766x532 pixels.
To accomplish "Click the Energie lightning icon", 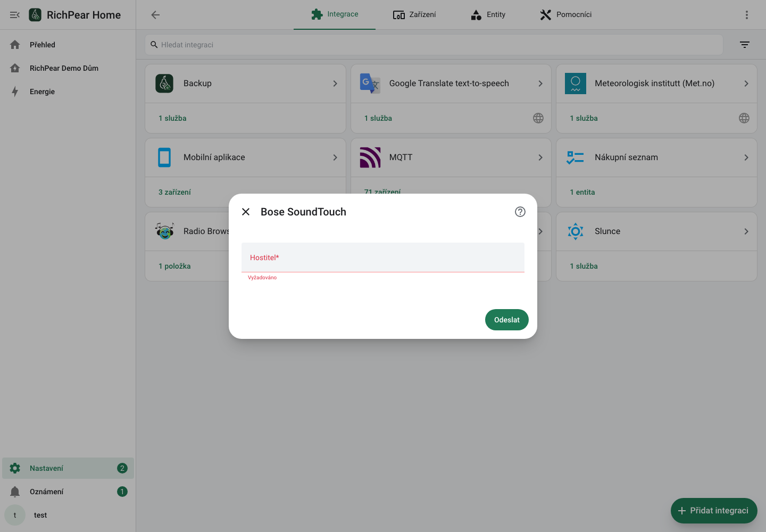I will tap(15, 92).
